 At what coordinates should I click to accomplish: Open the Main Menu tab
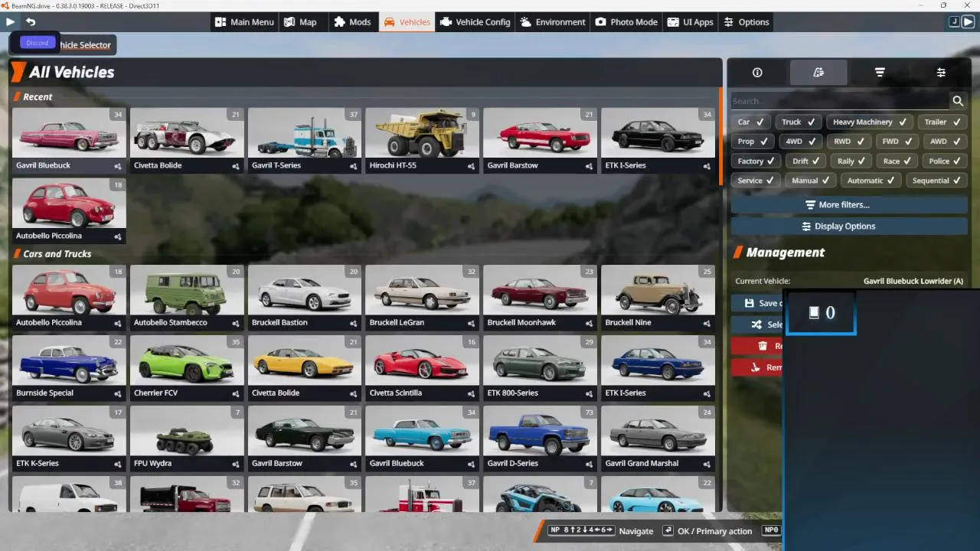[x=243, y=22]
